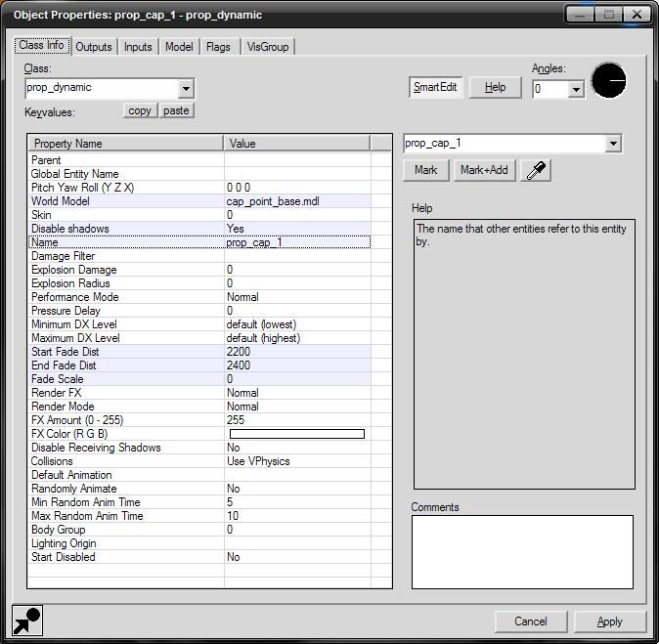Viewport: 659px width, 644px height.
Task: Click the Cancel button
Action: [x=531, y=622]
